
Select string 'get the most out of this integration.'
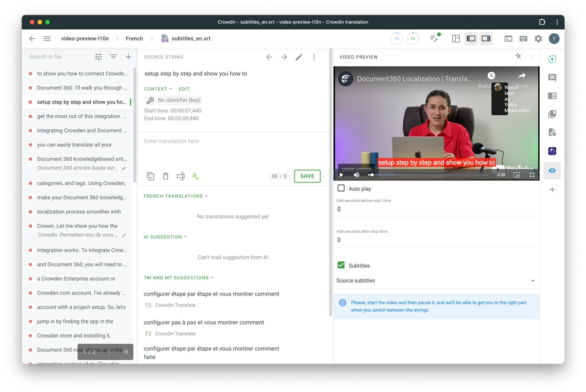78,116
